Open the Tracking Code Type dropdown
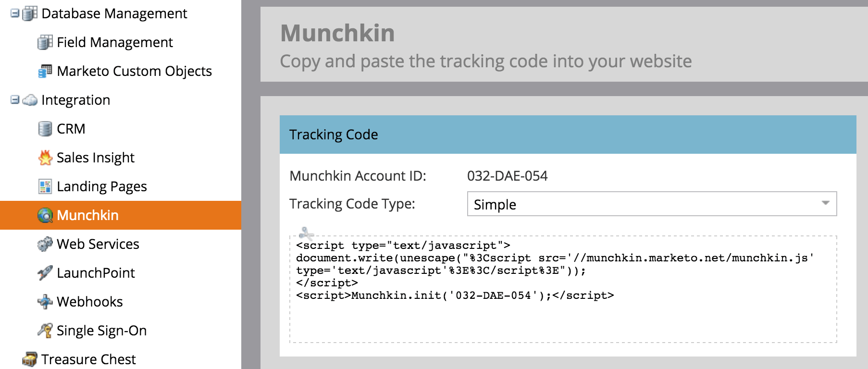The image size is (868, 369). pyautogui.click(x=652, y=204)
